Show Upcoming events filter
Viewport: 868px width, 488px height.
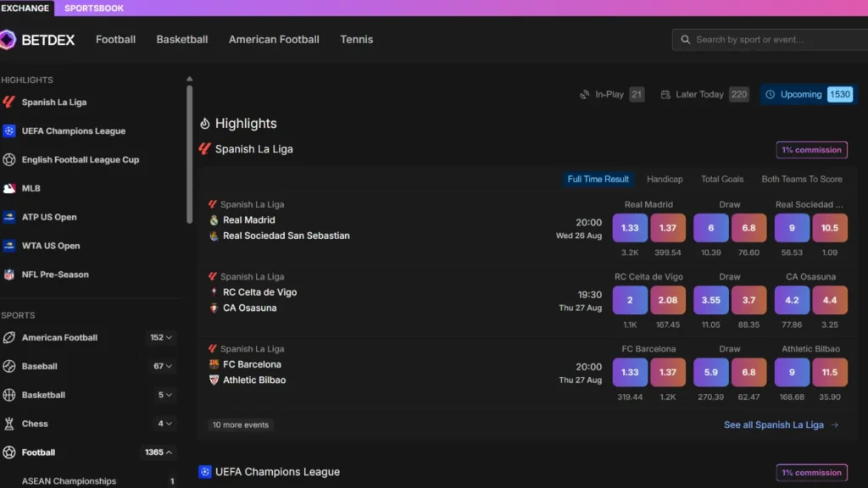(x=809, y=95)
